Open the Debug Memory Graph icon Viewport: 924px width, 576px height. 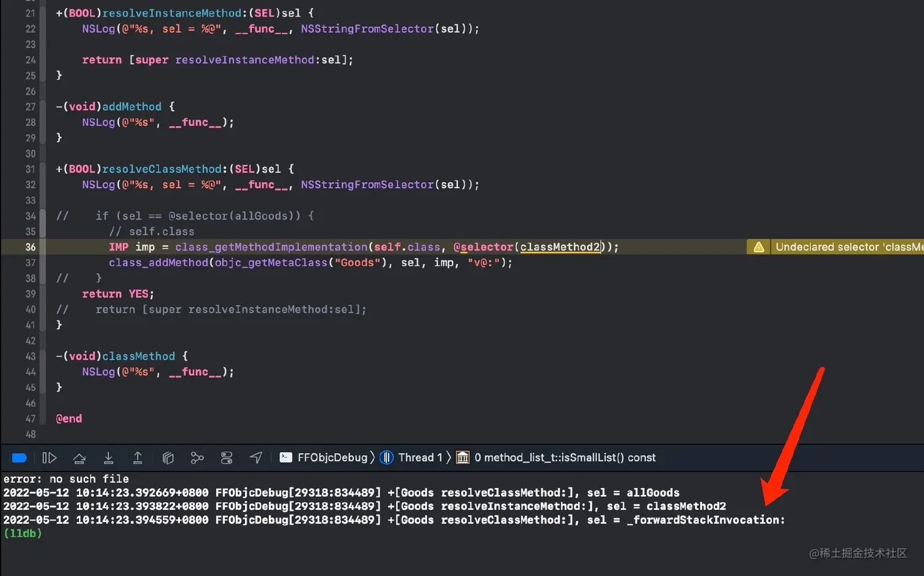(x=197, y=458)
